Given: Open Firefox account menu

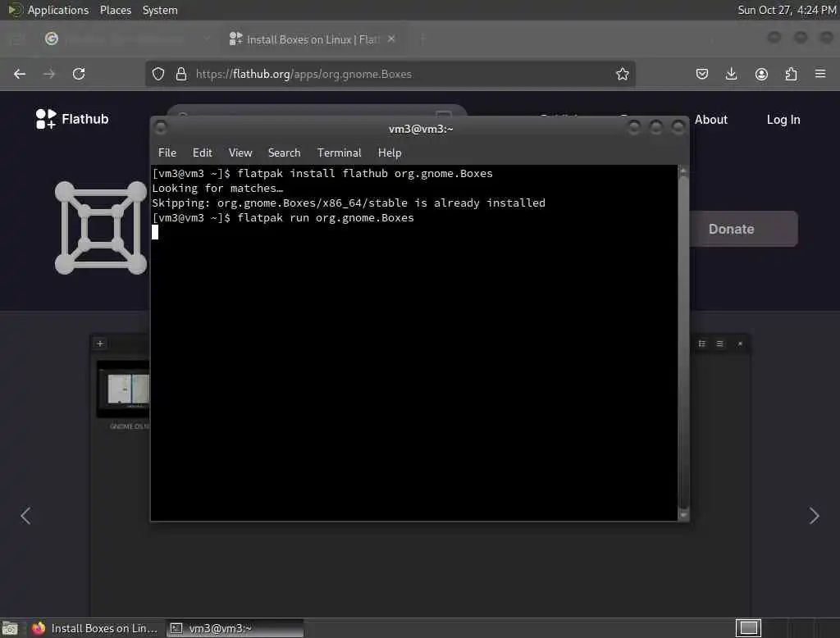Looking at the screenshot, I should coord(761,74).
